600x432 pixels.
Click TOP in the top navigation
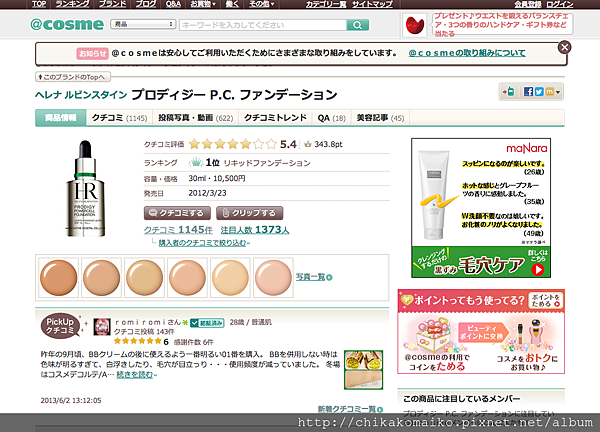[x=39, y=4]
